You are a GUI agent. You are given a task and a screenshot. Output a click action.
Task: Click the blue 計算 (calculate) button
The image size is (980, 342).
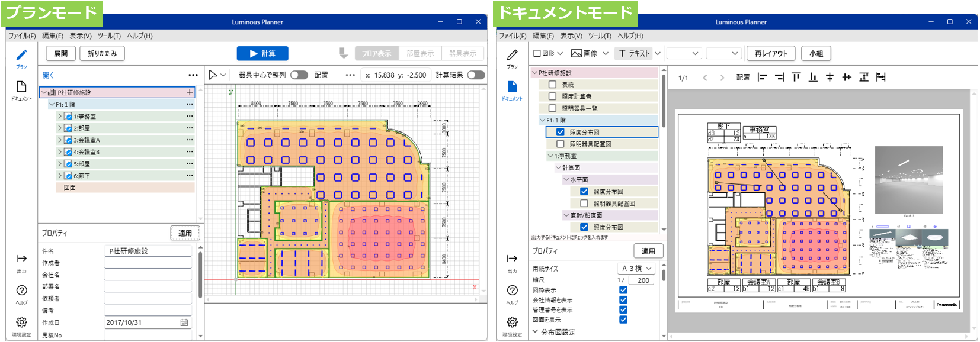pos(262,53)
